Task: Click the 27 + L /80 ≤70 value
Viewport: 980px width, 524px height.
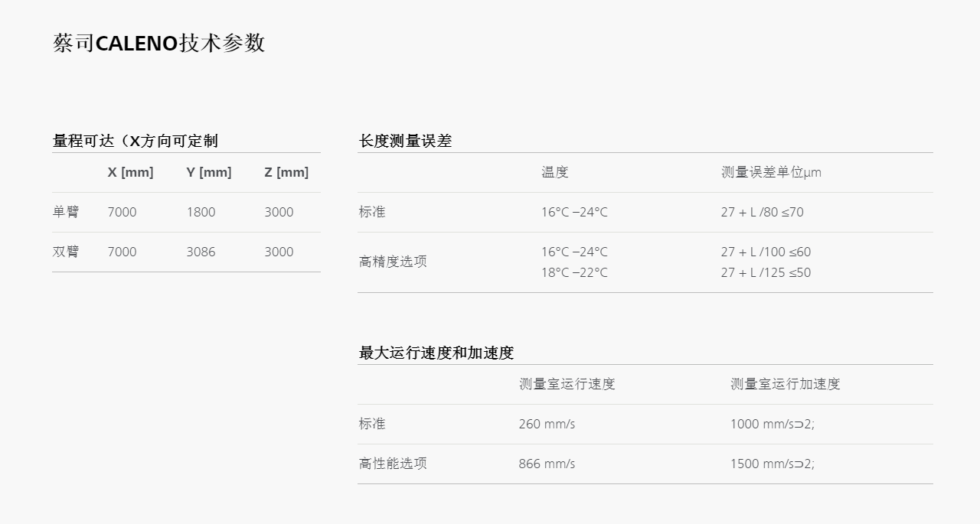Action: click(x=762, y=212)
